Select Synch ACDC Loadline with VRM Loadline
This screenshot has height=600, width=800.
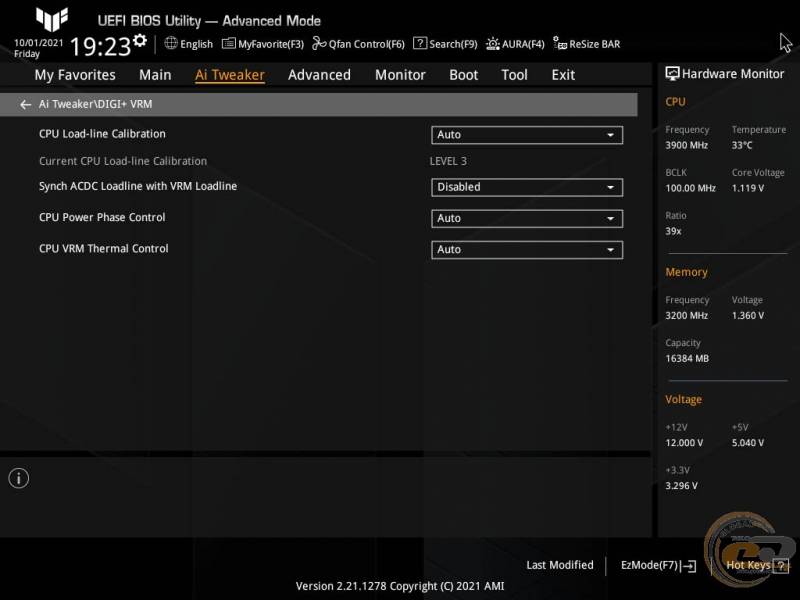(138, 186)
